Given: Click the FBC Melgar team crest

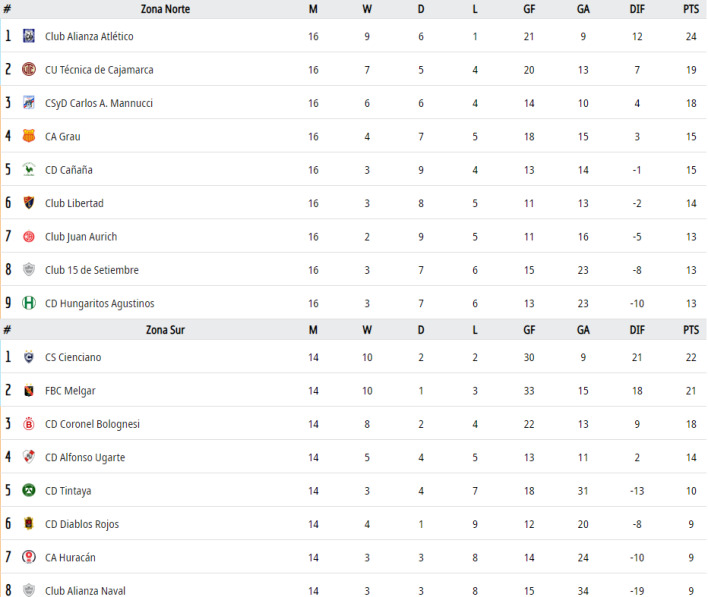Looking at the screenshot, I should (x=29, y=390).
